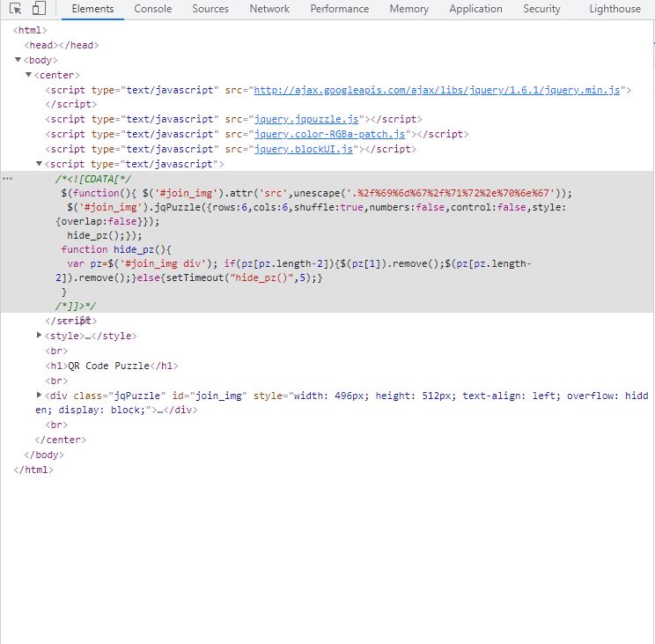Image resolution: width=655 pixels, height=644 pixels.
Task: Select the br row below the h1
Action: point(56,381)
